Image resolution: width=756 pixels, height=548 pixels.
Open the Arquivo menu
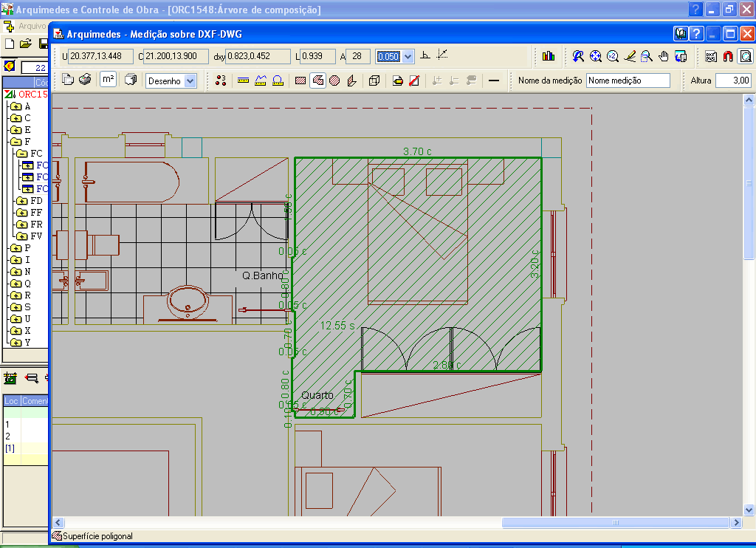pyautogui.click(x=32, y=26)
